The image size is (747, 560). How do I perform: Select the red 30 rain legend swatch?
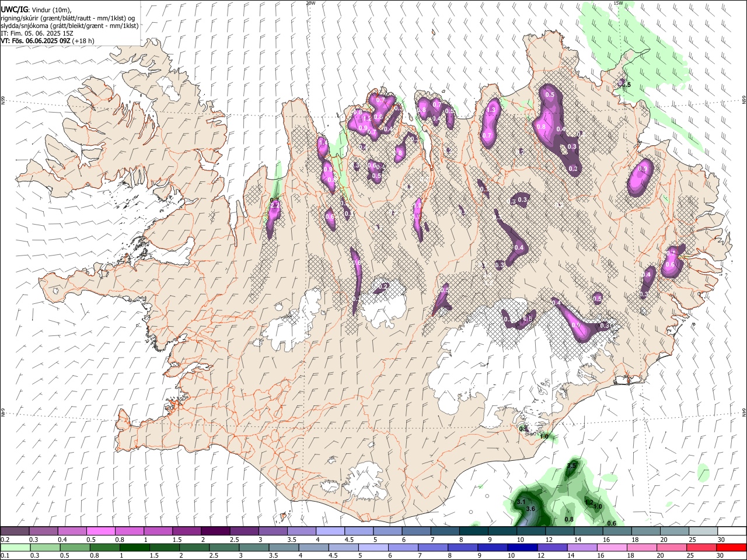[x=731, y=547]
